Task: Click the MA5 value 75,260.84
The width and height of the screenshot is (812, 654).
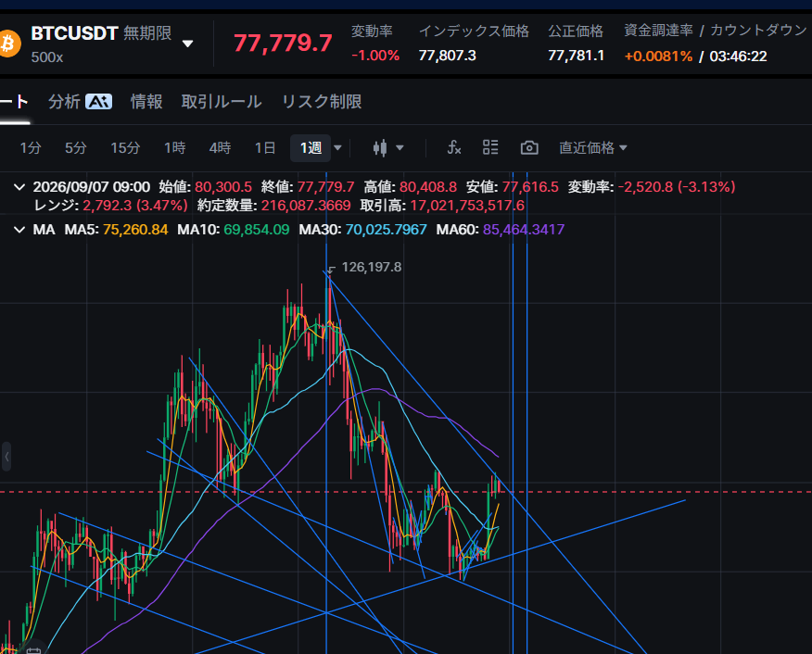Action: [135, 229]
